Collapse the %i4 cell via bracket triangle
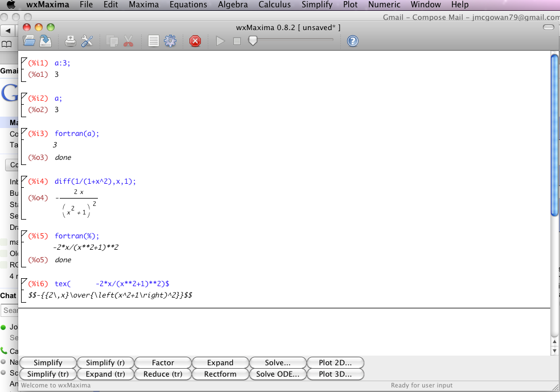The height and width of the screenshot is (392, 560). pos(24,179)
